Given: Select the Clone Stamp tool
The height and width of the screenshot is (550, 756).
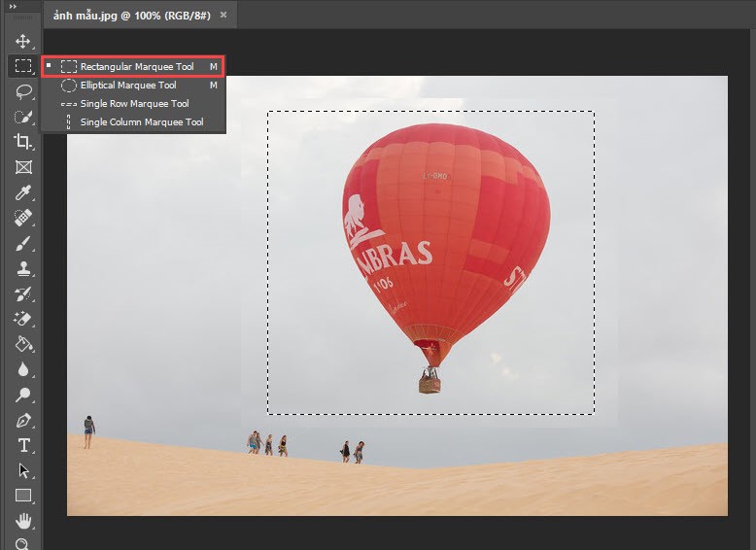Looking at the screenshot, I should (22, 268).
